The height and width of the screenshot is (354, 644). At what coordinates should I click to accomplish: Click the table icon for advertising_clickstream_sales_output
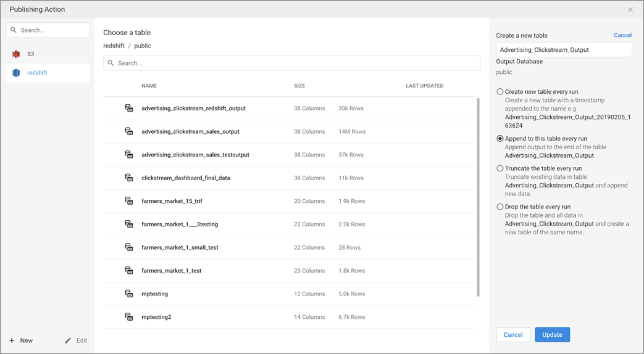(129, 131)
